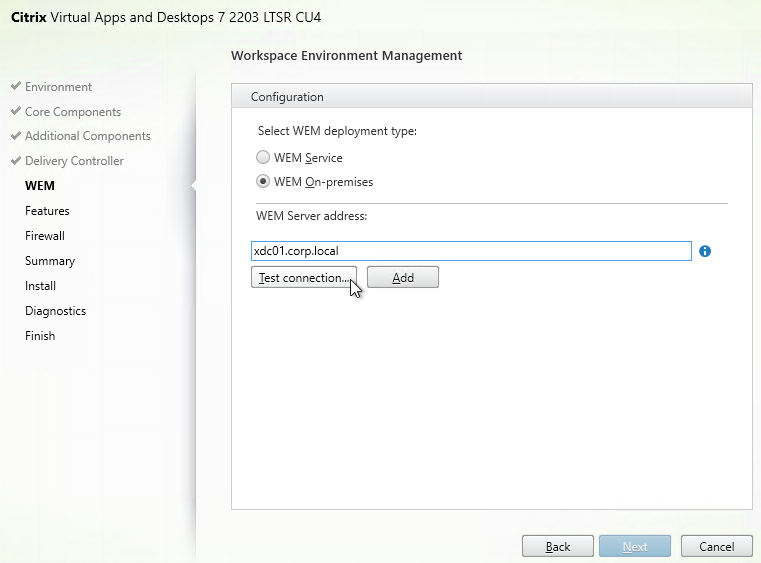Select the Features step in sidebar
This screenshot has width=761, height=563.
pyautogui.click(x=47, y=211)
